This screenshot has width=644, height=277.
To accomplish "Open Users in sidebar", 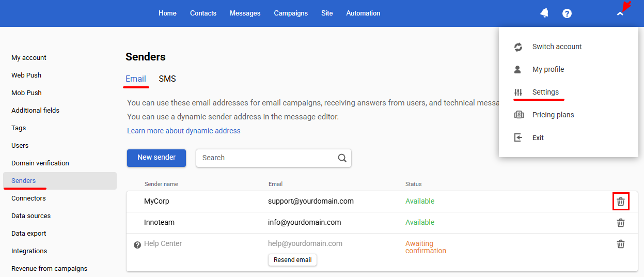I will 20,146.
